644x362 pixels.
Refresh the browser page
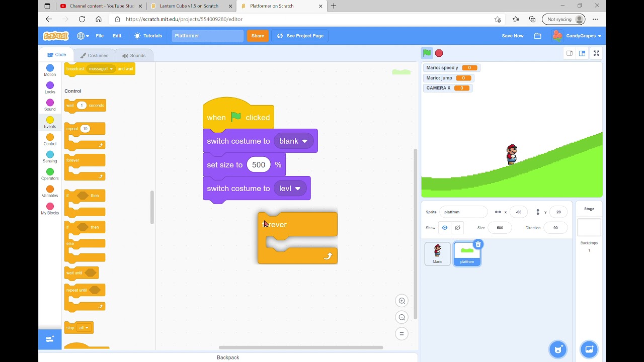point(82,19)
